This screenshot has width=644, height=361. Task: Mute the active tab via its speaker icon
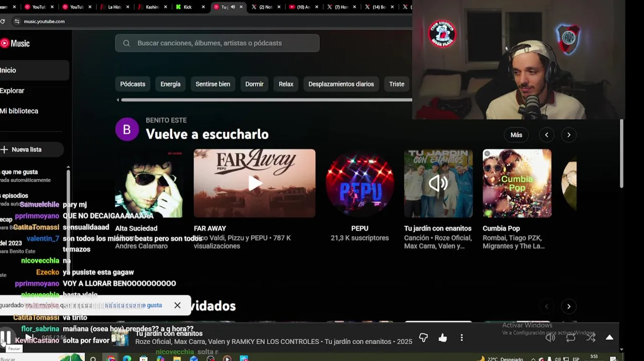(233, 7)
